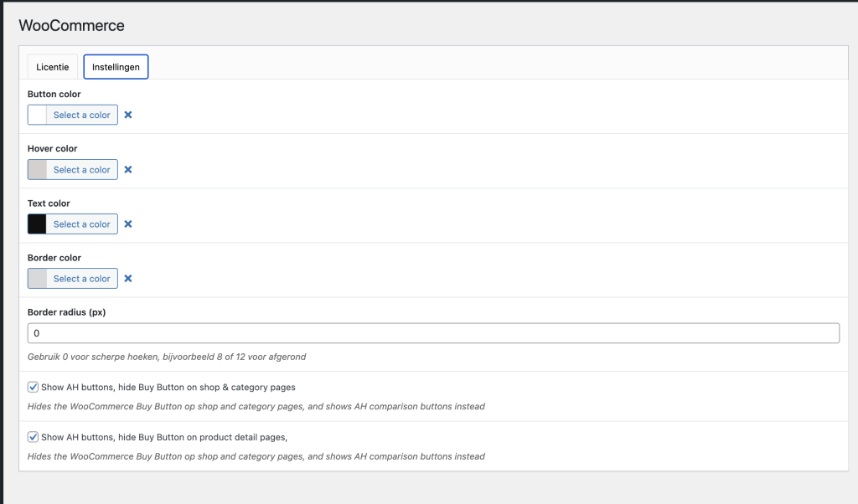The width and height of the screenshot is (858, 504).
Task: Click Select a color for Border color
Action: pyautogui.click(x=81, y=278)
